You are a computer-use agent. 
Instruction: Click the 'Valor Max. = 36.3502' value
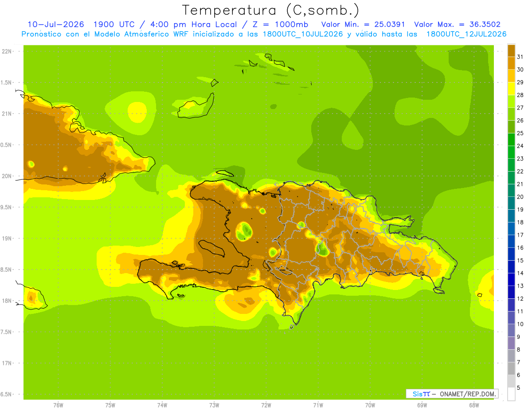[x=458, y=24]
